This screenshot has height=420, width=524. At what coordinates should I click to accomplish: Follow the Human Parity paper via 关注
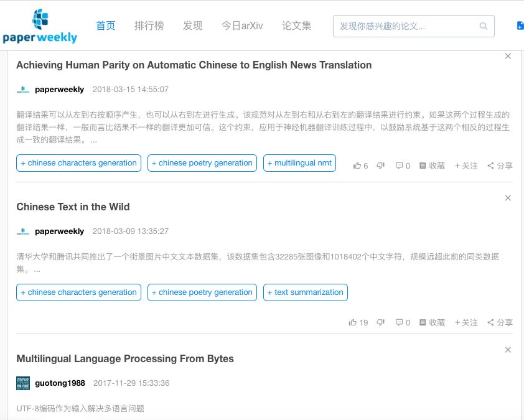click(466, 166)
